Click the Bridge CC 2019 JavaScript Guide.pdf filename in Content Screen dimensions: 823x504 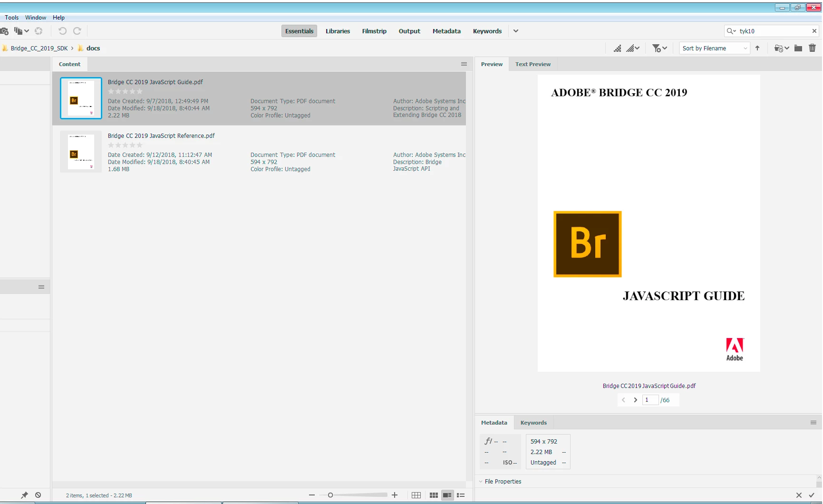pos(155,82)
